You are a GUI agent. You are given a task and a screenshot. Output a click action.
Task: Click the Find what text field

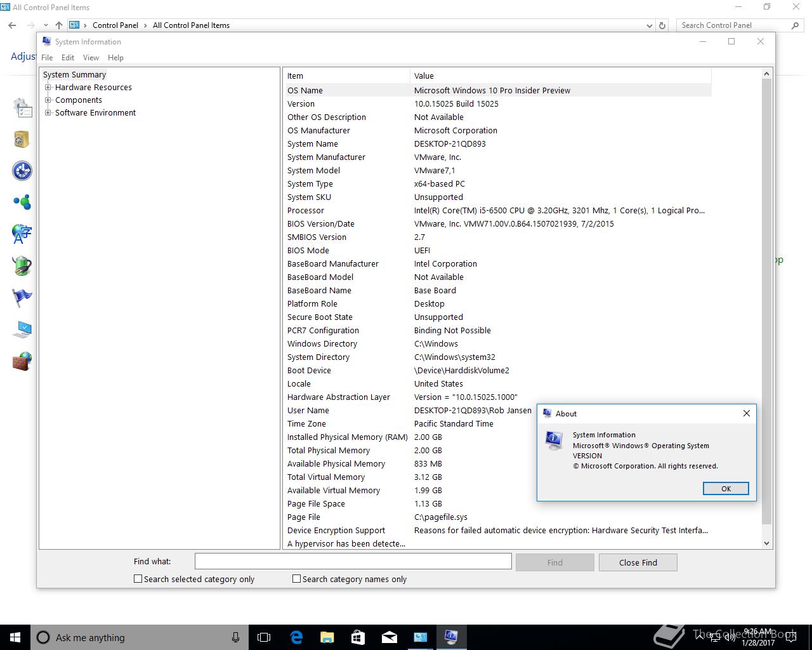point(353,561)
